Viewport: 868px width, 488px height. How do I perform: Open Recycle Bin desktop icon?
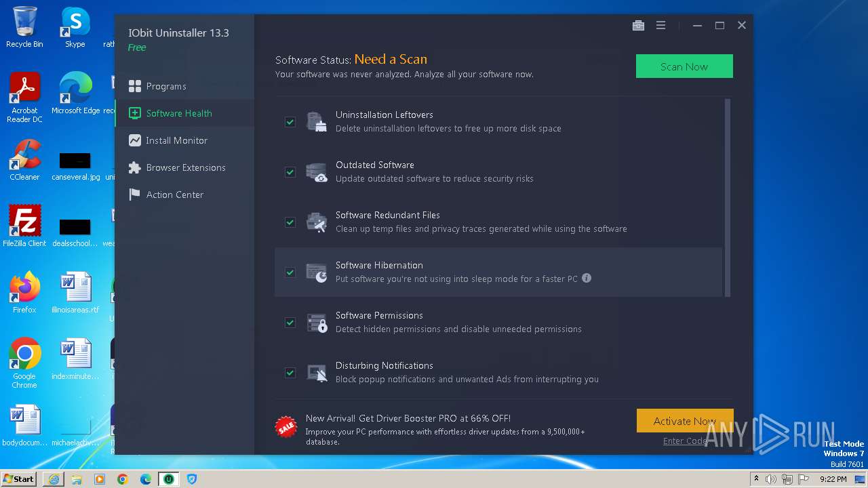coord(24,27)
